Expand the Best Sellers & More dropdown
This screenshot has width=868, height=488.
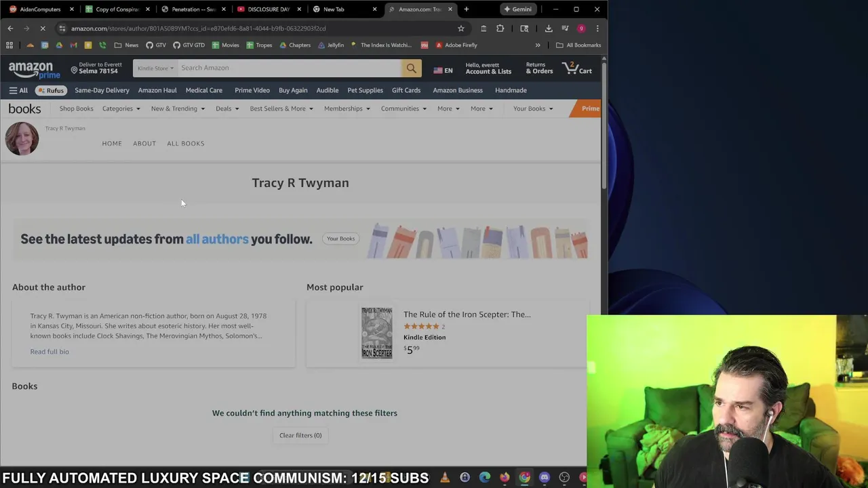tap(281, 108)
